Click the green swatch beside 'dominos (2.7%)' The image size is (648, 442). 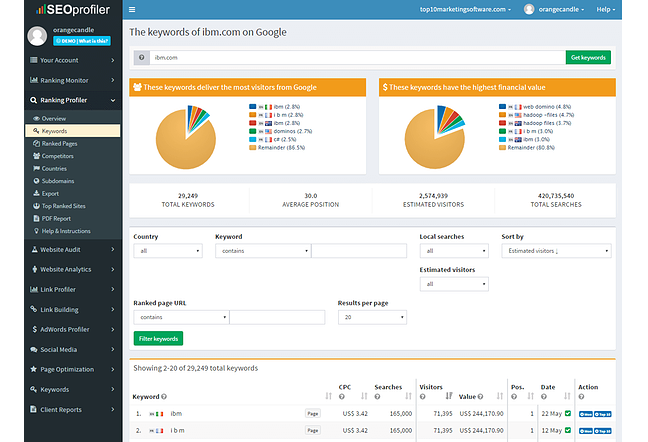pyautogui.click(x=253, y=131)
